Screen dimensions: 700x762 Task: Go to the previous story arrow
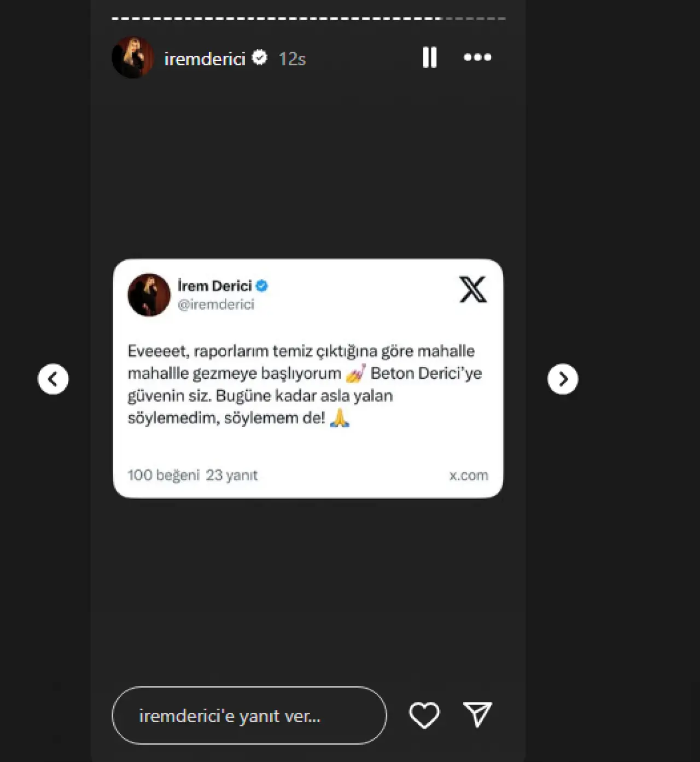tap(53, 379)
